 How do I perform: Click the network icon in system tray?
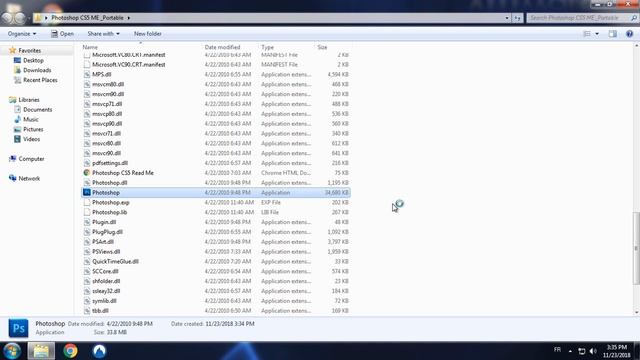582,351
